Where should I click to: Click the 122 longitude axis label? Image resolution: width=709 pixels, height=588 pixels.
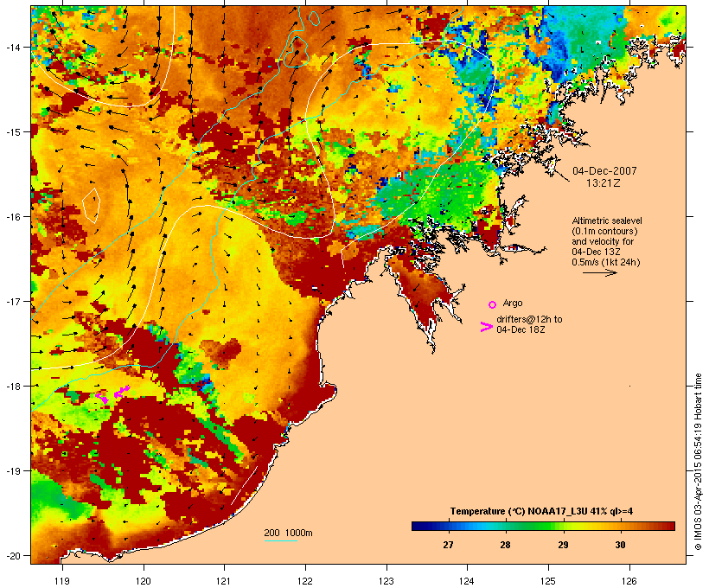pos(305,581)
